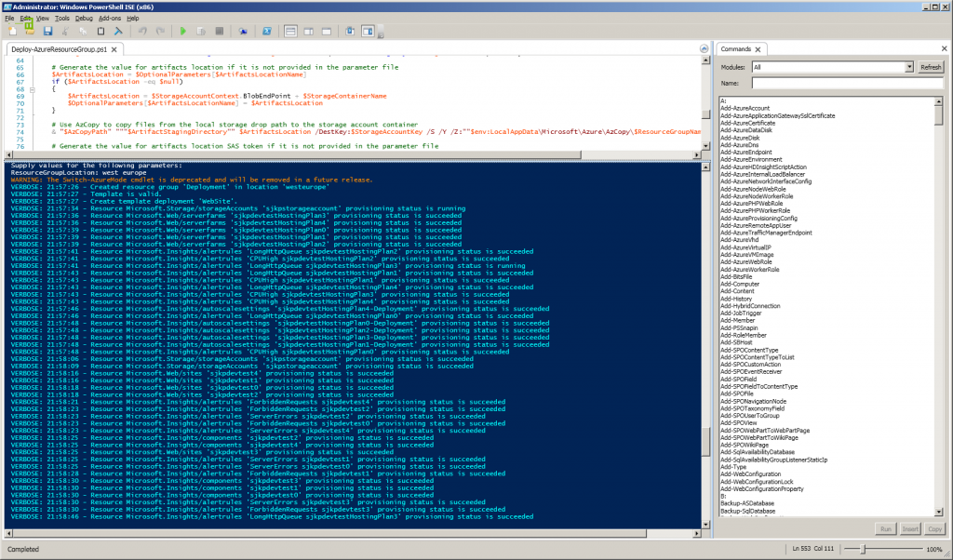953x560 pixels.
Task: Click the Paste clipboard icon
Action: [101, 31]
